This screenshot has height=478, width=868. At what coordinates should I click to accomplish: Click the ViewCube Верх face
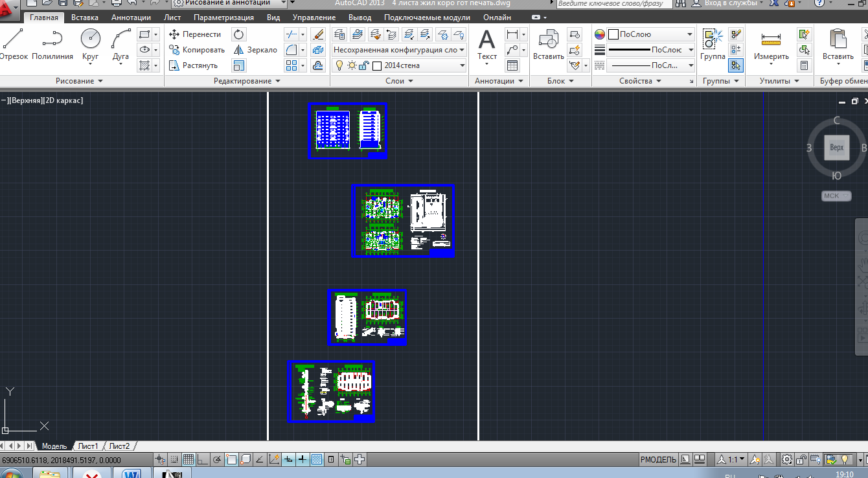837,148
